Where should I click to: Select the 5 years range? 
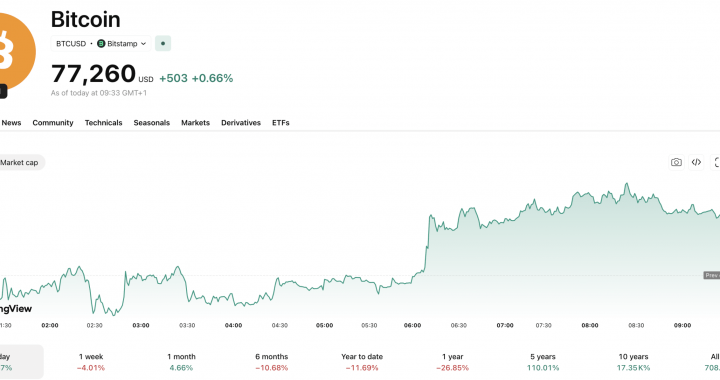(x=543, y=362)
